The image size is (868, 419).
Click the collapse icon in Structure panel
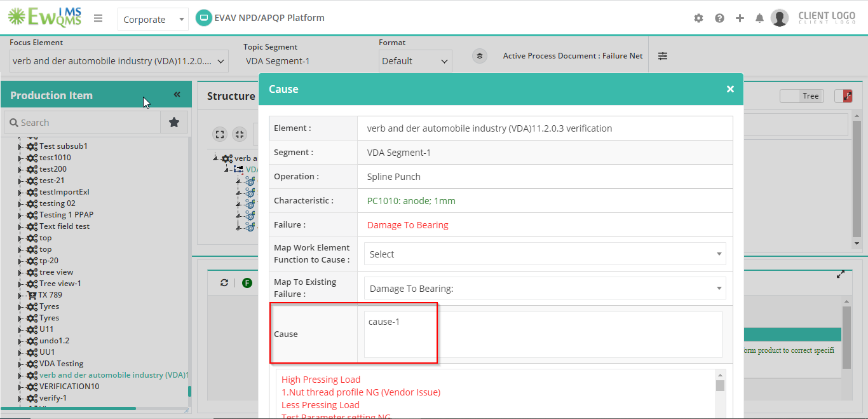pyautogui.click(x=239, y=134)
